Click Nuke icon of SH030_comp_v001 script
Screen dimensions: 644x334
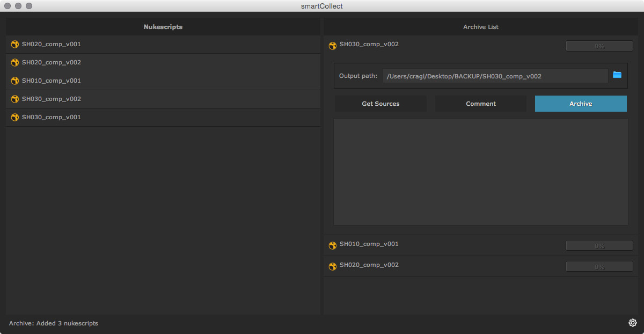15,118
